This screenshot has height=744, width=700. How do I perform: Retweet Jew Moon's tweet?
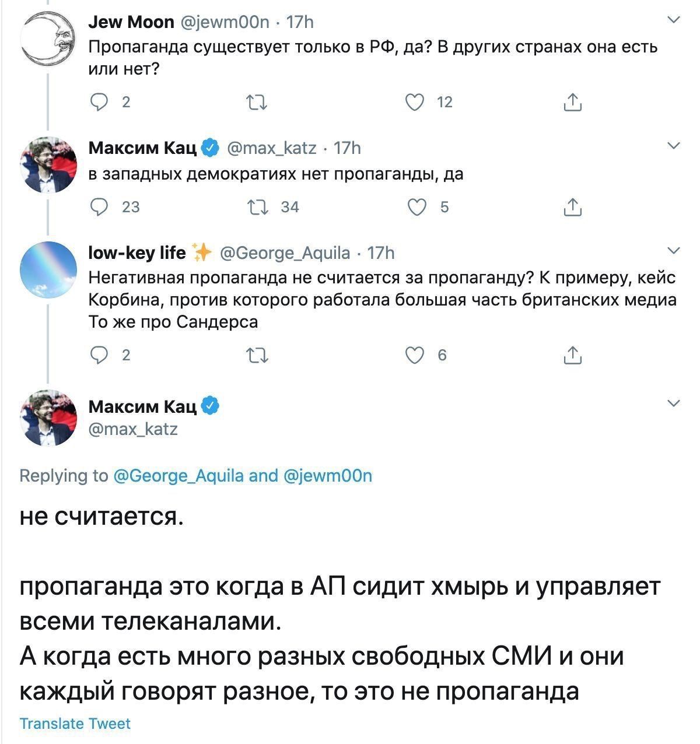(x=257, y=103)
